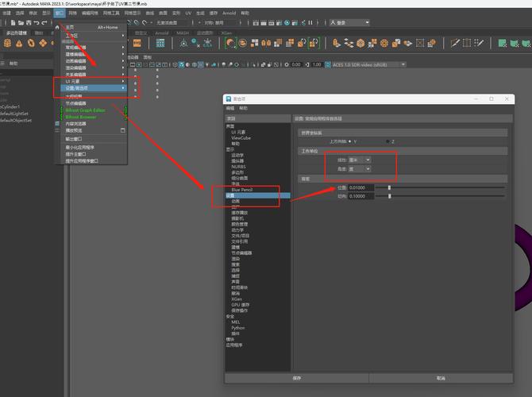
Task: Select the Y up-axis radio button
Action: (x=350, y=141)
